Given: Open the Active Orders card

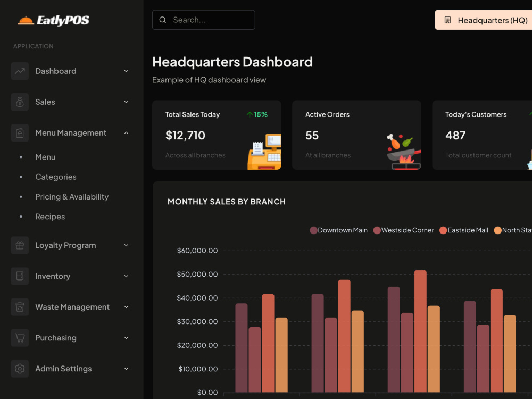Looking at the screenshot, I should (356, 135).
